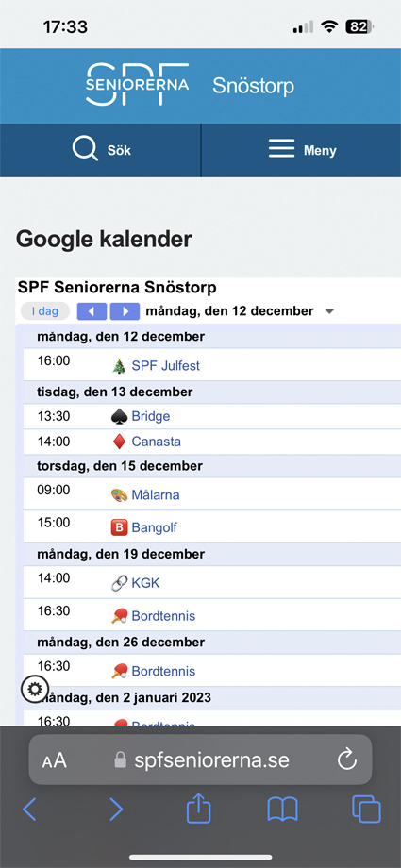Open the Målarna event
Screen dimensions: 401x868
[155, 495]
